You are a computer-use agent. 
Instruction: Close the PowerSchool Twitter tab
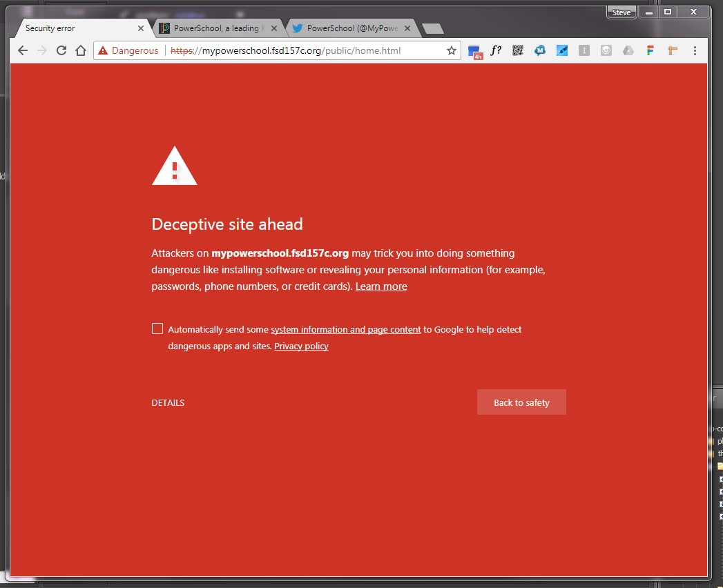[x=407, y=28]
